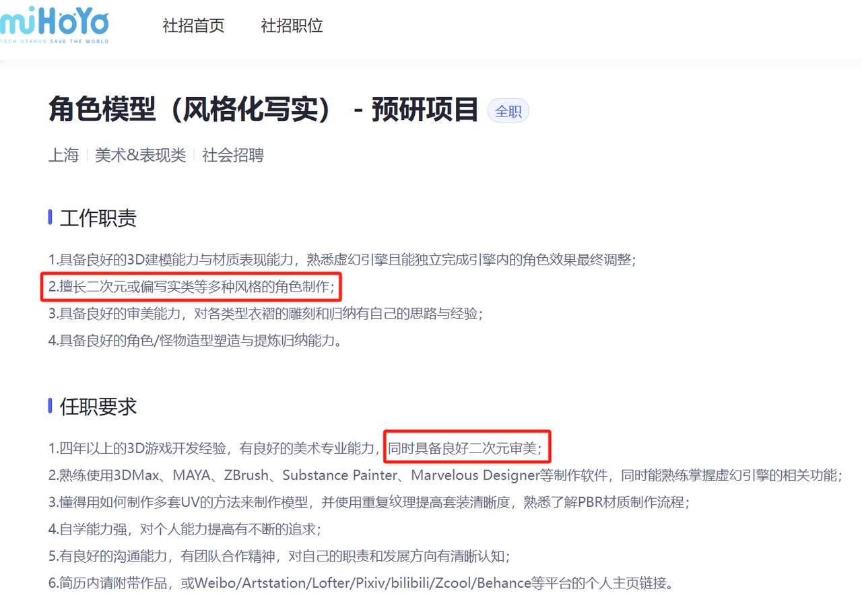
Task: Click the 任职要求 section heading
Action: (98, 407)
